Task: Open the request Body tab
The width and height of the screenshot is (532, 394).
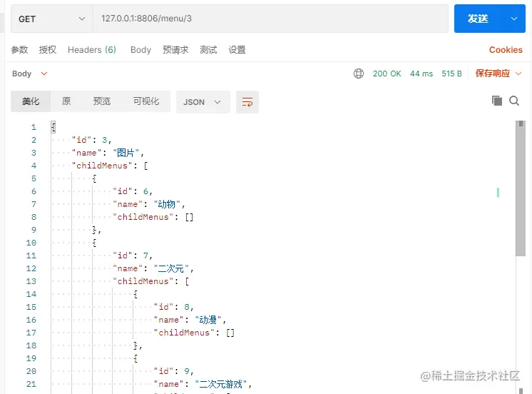Action: pyautogui.click(x=140, y=50)
